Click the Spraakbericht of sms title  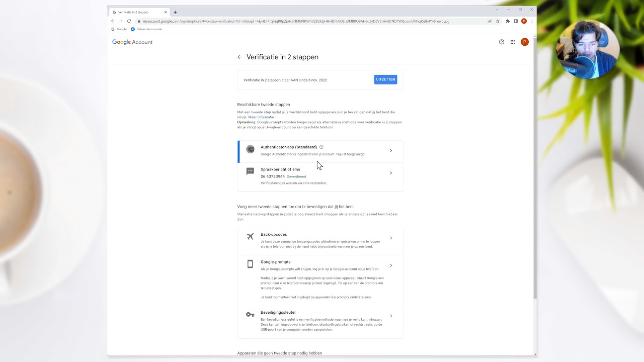[x=280, y=169]
